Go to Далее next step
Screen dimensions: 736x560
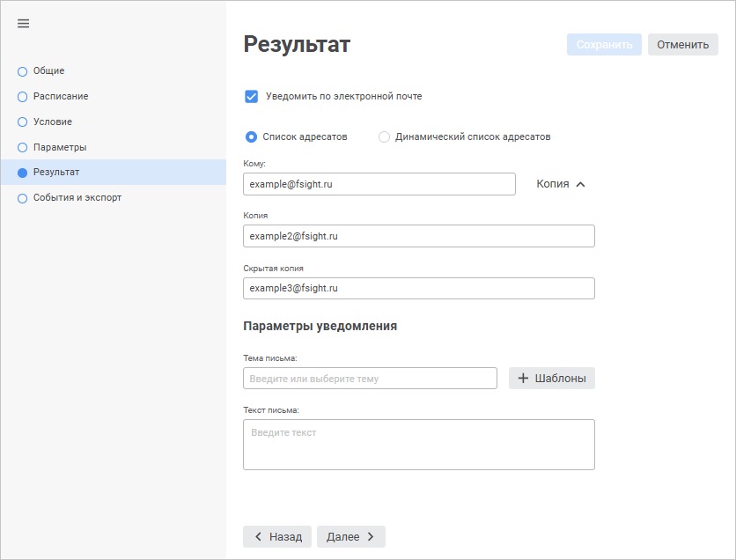(x=350, y=537)
